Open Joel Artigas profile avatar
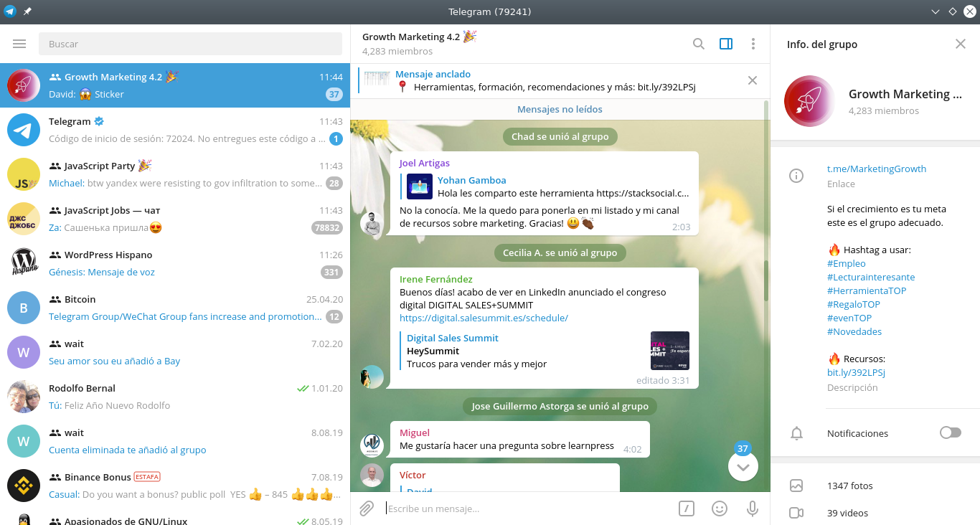The height and width of the screenshot is (525, 980). (372, 224)
